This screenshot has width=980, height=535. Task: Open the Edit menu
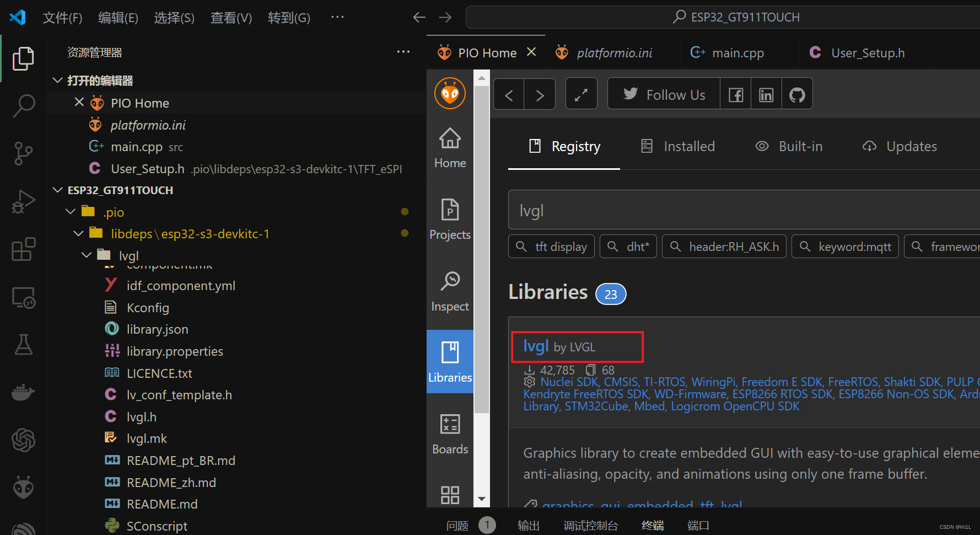click(118, 18)
